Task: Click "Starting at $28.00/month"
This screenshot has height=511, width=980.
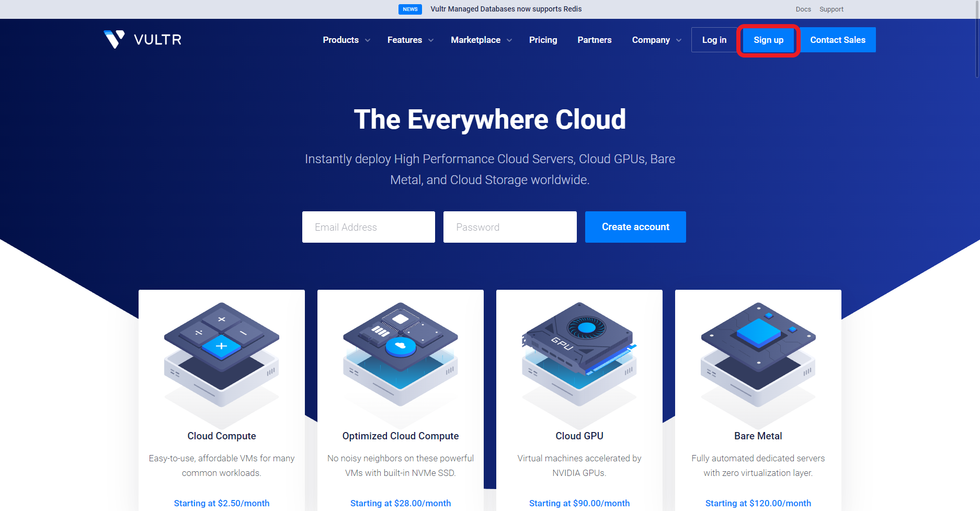Action: pyautogui.click(x=401, y=503)
